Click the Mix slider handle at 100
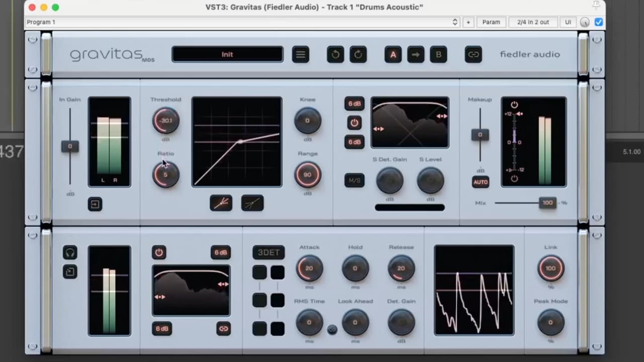 (547, 203)
